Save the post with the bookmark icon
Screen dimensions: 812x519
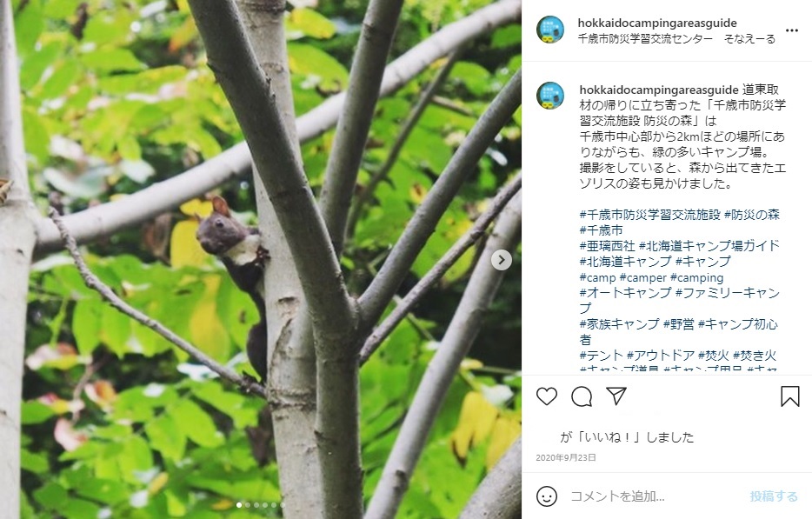point(789,396)
